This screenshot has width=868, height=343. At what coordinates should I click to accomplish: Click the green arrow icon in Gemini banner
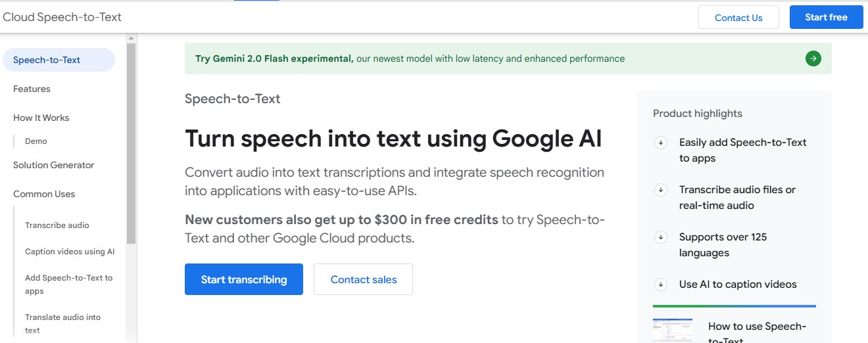point(813,58)
